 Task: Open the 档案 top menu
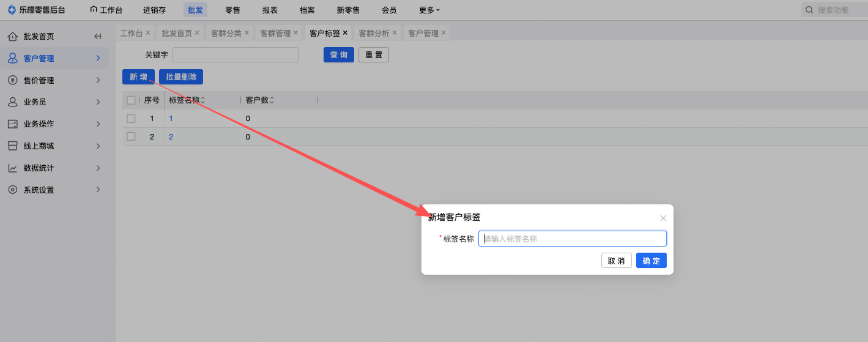coord(307,10)
